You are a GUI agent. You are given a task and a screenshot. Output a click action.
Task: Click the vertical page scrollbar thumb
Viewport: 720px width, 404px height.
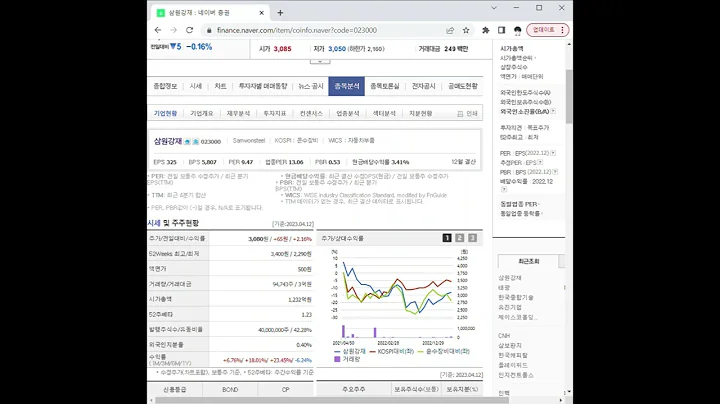click(569, 96)
